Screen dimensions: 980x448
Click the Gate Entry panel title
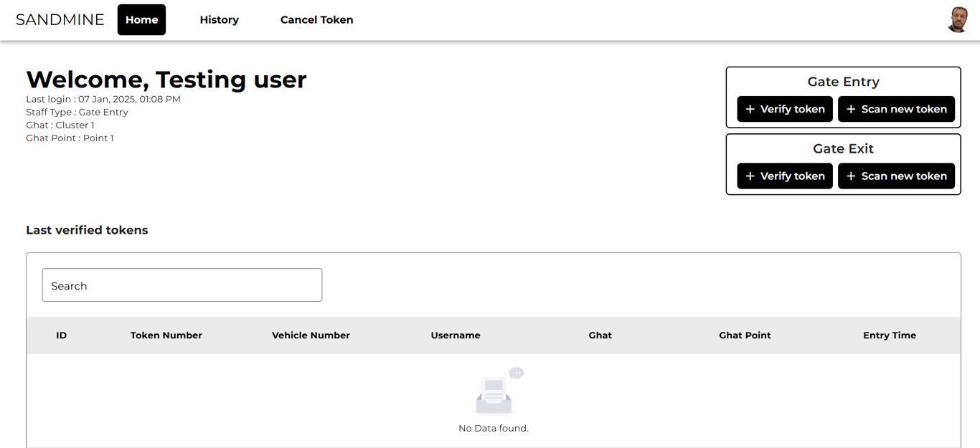pos(843,82)
